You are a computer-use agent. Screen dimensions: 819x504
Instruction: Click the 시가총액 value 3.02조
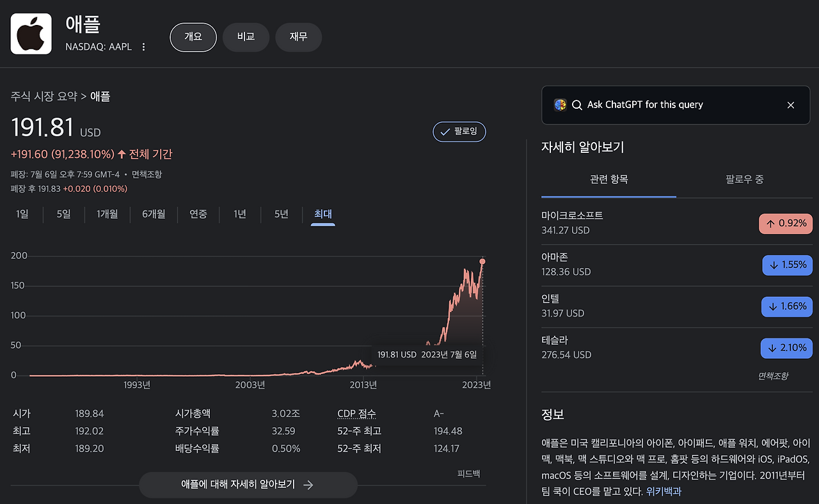click(x=285, y=414)
